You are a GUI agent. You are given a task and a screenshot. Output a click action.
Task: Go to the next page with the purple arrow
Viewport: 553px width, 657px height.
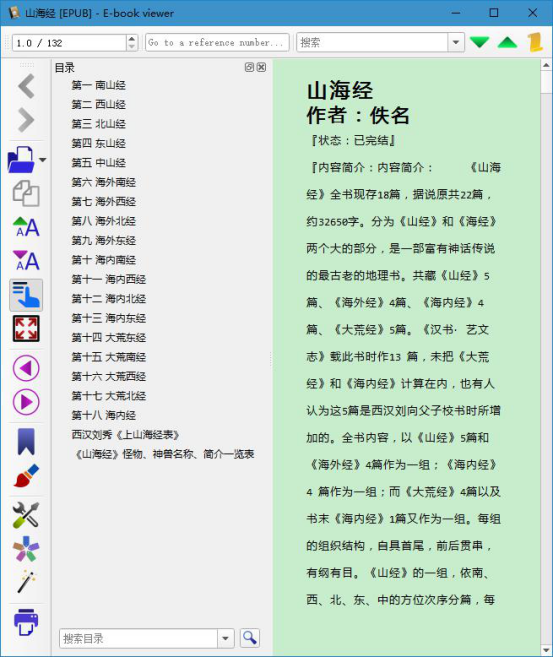(x=26, y=402)
